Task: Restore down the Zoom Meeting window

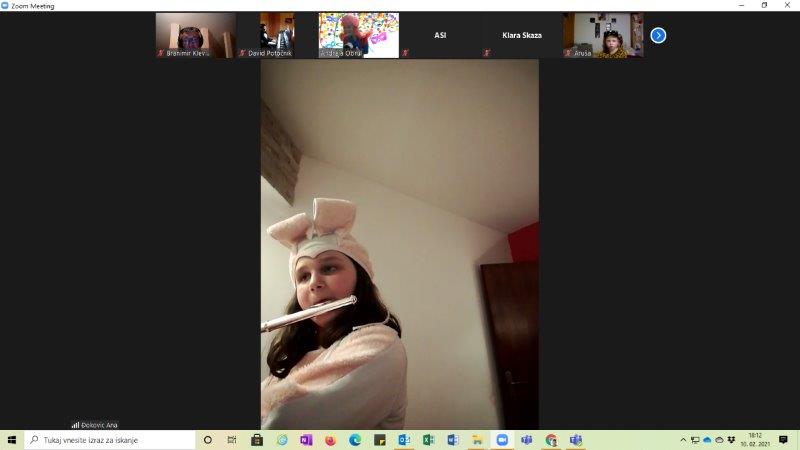Action: coord(764,5)
